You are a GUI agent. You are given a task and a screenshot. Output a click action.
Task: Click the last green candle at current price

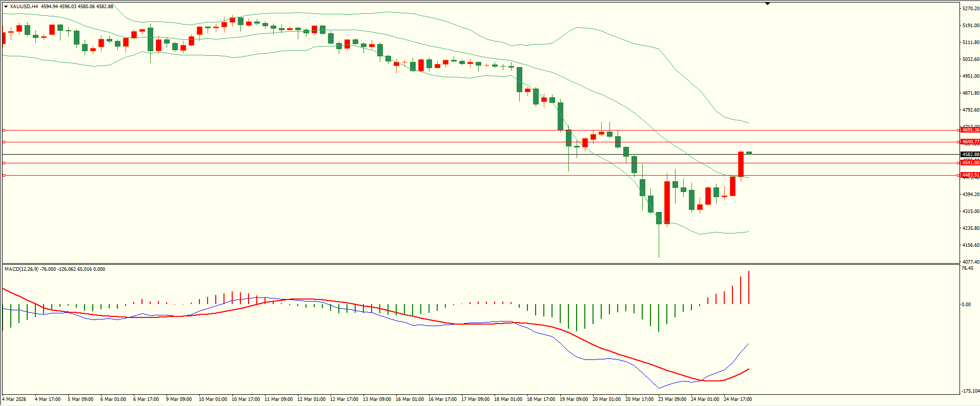(x=749, y=153)
